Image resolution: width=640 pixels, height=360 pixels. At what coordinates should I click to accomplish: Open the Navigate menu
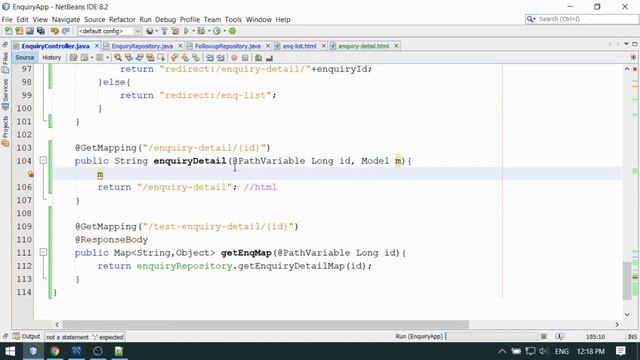[x=66, y=20]
